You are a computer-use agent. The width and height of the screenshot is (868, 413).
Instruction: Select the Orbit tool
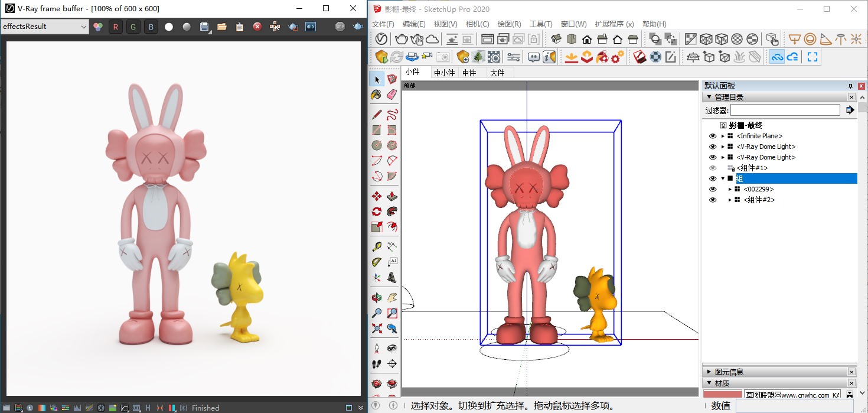click(377, 297)
